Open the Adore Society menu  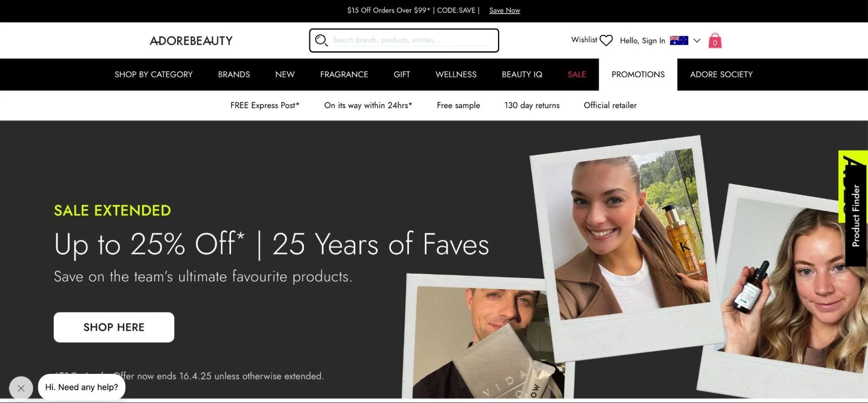pyautogui.click(x=721, y=74)
